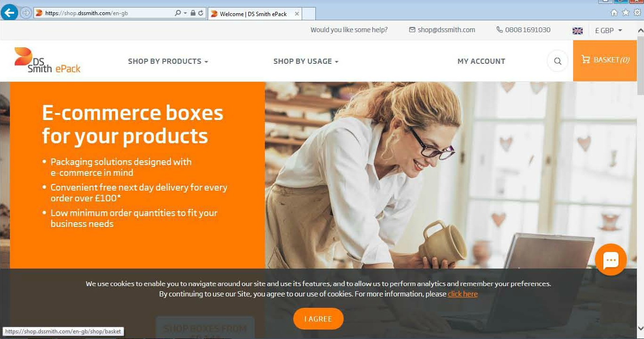This screenshot has height=339, width=644.
Task: Click the browser back arrow button
Action: point(9,13)
